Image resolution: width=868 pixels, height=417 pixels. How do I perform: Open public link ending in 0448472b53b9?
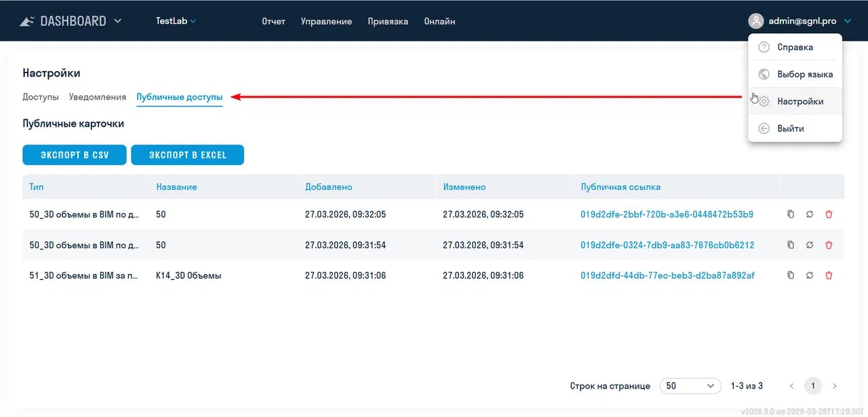[x=667, y=214]
